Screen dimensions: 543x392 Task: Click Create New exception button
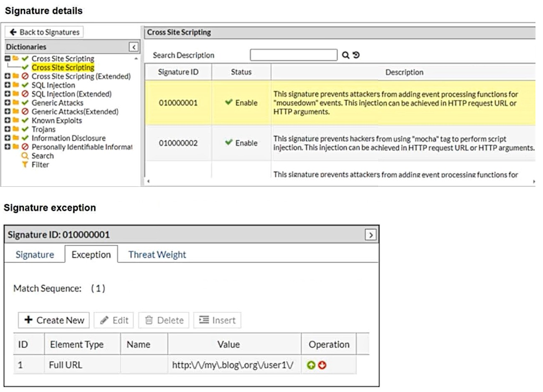coord(54,320)
